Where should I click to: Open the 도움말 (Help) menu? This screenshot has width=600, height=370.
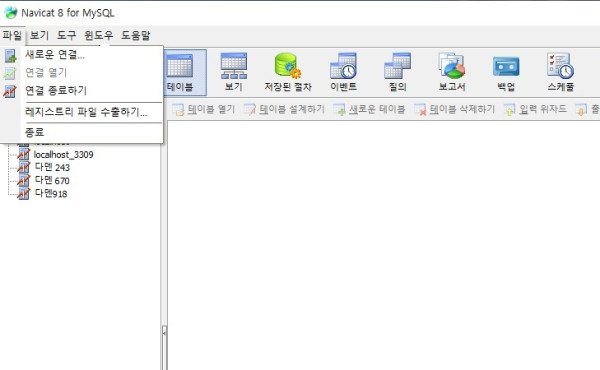pos(136,35)
